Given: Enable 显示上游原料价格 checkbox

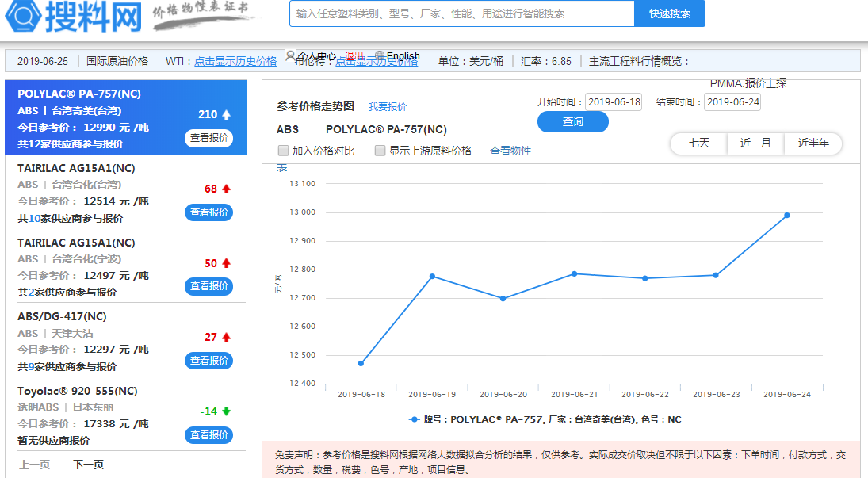Looking at the screenshot, I should [x=380, y=151].
